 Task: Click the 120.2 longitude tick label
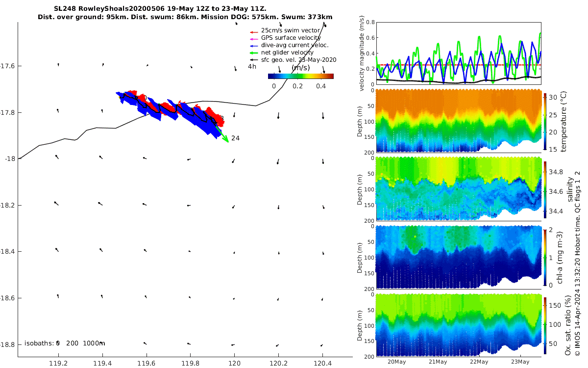click(278, 364)
